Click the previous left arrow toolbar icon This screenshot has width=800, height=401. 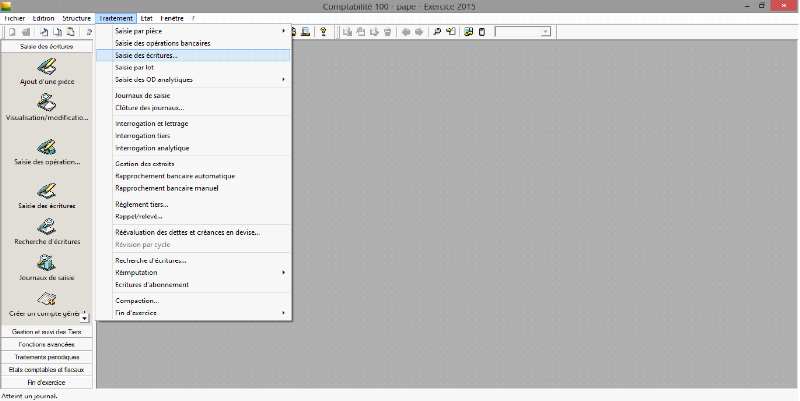[406, 32]
